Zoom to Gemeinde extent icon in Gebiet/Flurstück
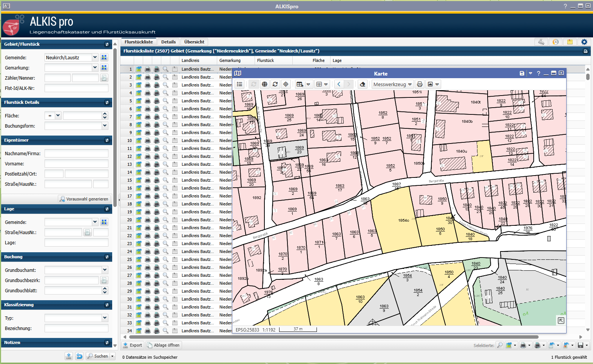593x364 pixels. click(x=104, y=57)
